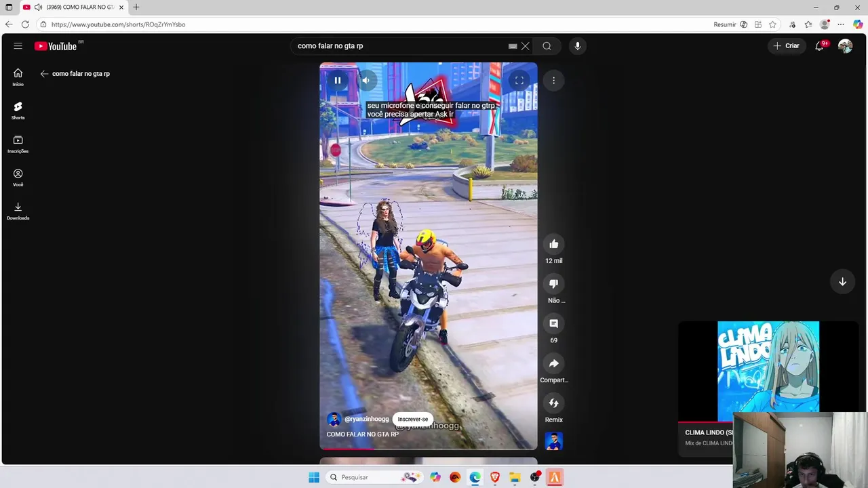This screenshot has width=868, height=488.
Task: Open Shorts in the YouTube sidebar
Action: (x=18, y=110)
